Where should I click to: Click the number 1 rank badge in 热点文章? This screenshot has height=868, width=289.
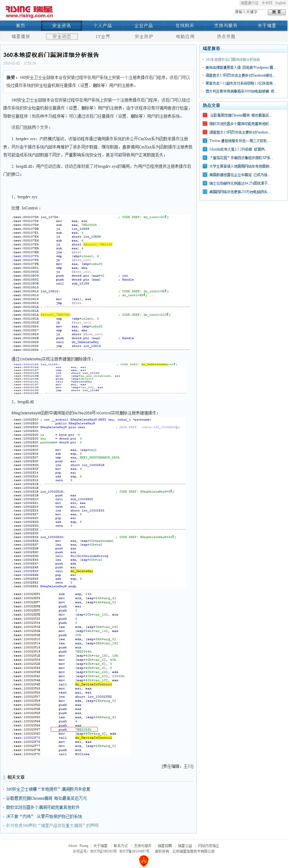[x=205, y=115]
